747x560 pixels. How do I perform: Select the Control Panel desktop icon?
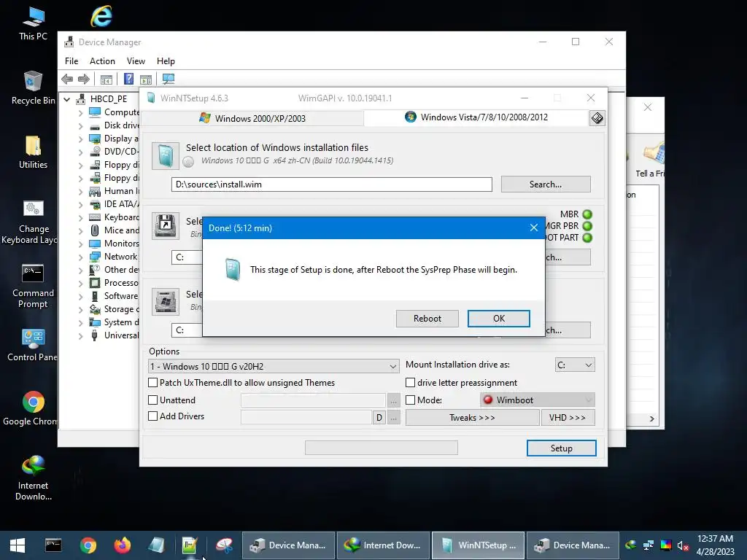click(x=32, y=345)
